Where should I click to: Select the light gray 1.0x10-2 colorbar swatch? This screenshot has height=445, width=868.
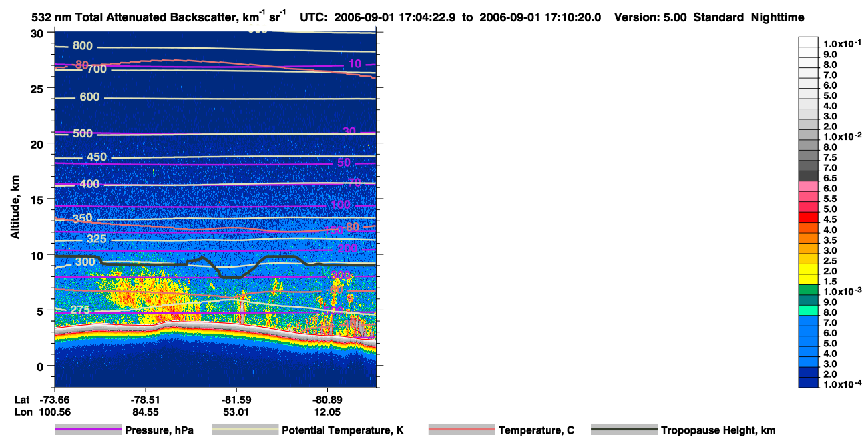(809, 135)
